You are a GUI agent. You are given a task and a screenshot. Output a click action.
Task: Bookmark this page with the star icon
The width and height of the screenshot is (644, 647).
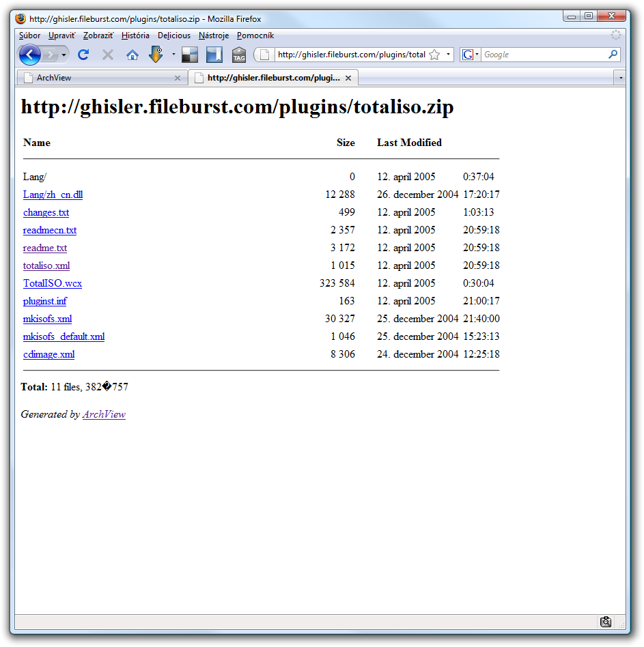[434, 55]
